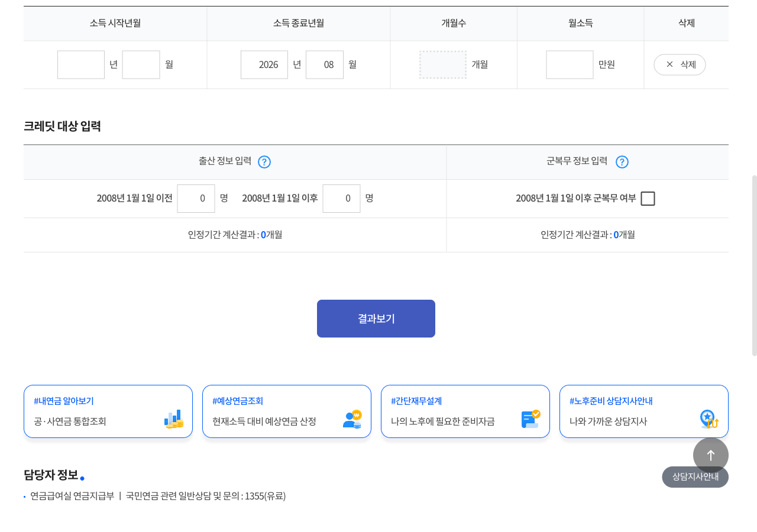Screen dimensions: 757x532
Task: Click the X icon in the 삭제 button
Action: pyautogui.click(x=669, y=64)
